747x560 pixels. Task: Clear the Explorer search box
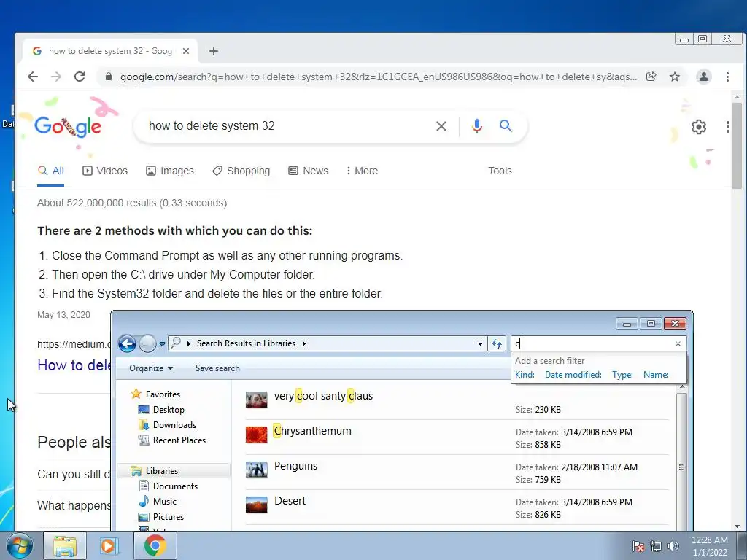(678, 344)
